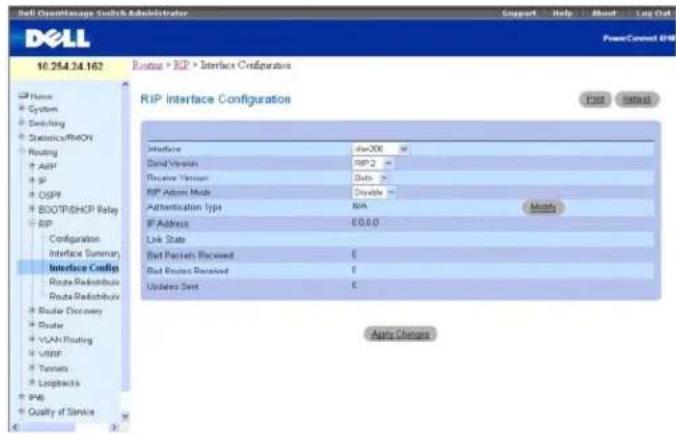The width and height of the screenshot is (676, 435).
Task: Expand the ARP tree node
Action: click(x=31, y=166)
